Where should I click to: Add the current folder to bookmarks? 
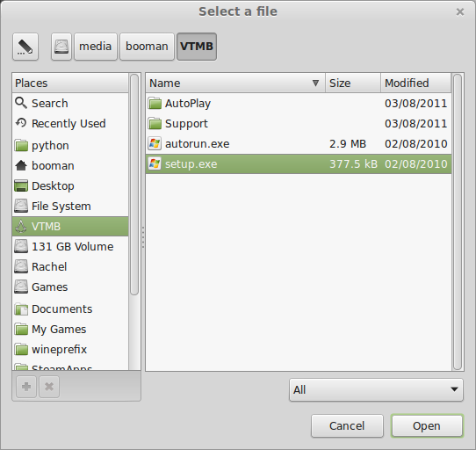[26, 387]
